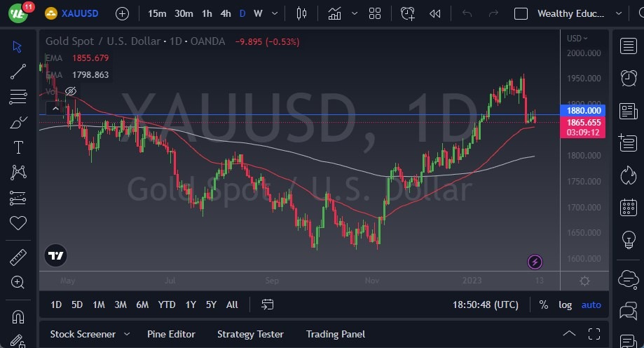
Task: Set the date range to 1M
Action: [99, 304]
